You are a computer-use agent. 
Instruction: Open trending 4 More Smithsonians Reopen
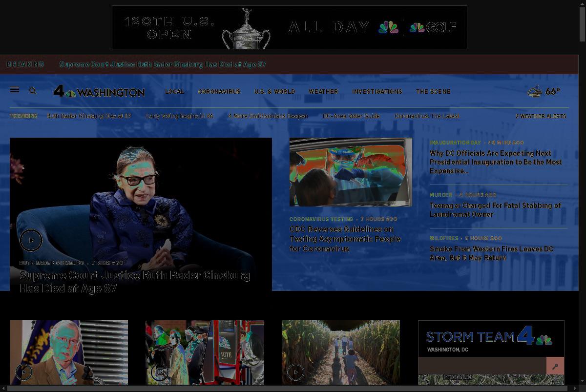(268, 116)
